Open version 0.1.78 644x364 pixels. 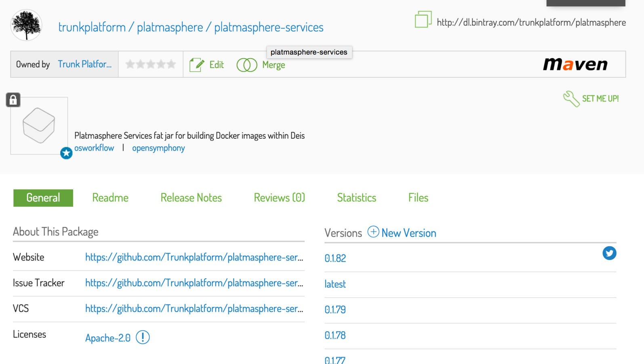tap(335, 335)
